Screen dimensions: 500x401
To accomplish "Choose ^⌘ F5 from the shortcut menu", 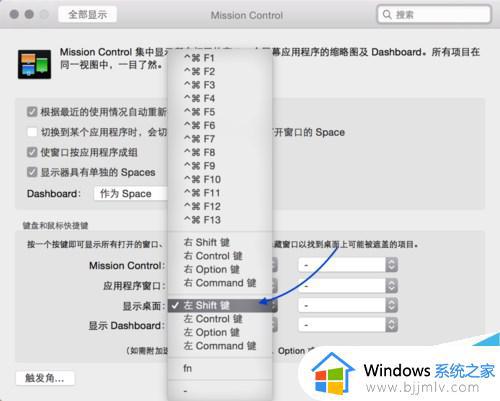I will (220, 112).
